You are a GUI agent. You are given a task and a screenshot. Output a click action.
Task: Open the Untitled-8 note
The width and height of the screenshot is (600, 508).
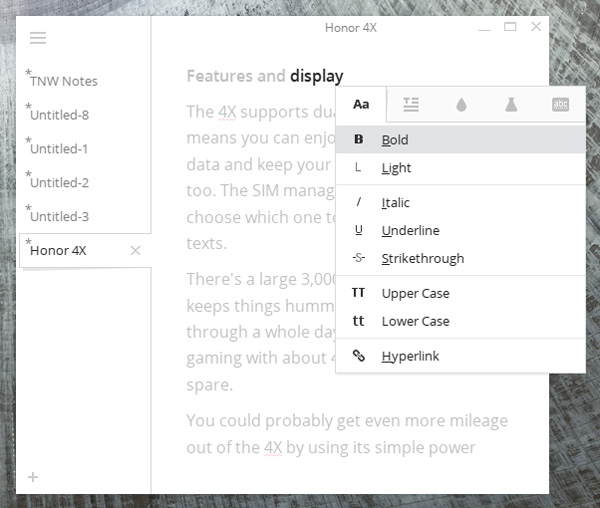click(x=59, y=115)
